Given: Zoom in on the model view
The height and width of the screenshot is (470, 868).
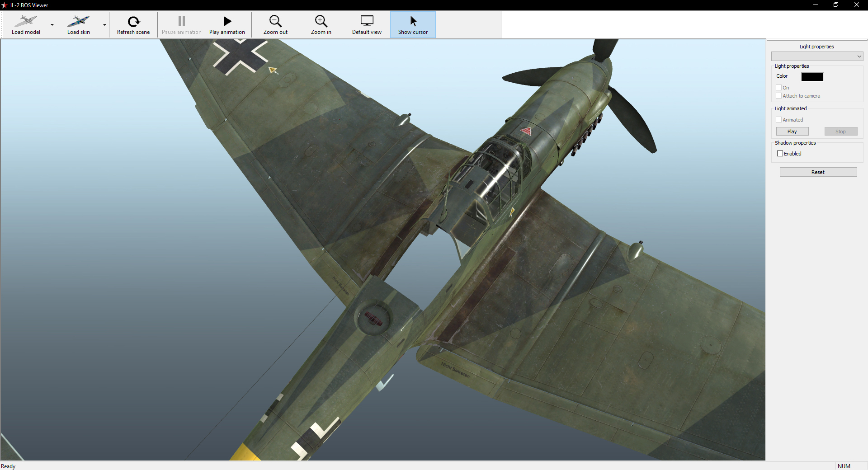Looking at the screenshot, I should 321,25.
